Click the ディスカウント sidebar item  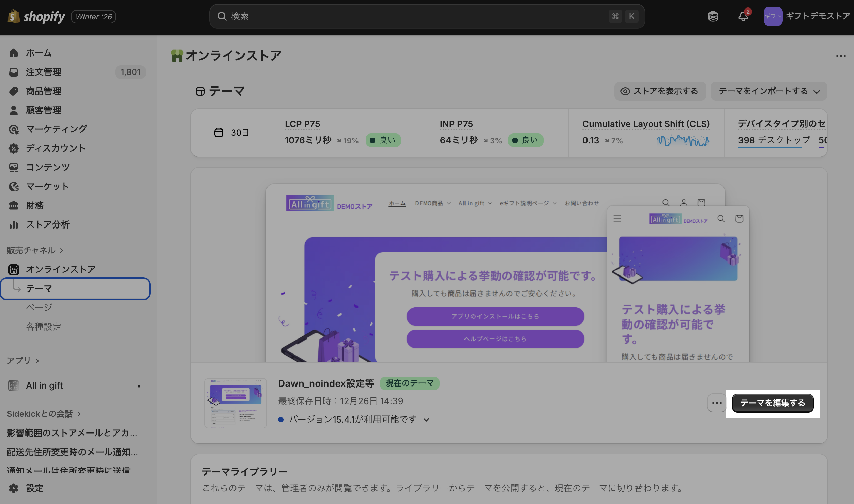click(56, 148)
